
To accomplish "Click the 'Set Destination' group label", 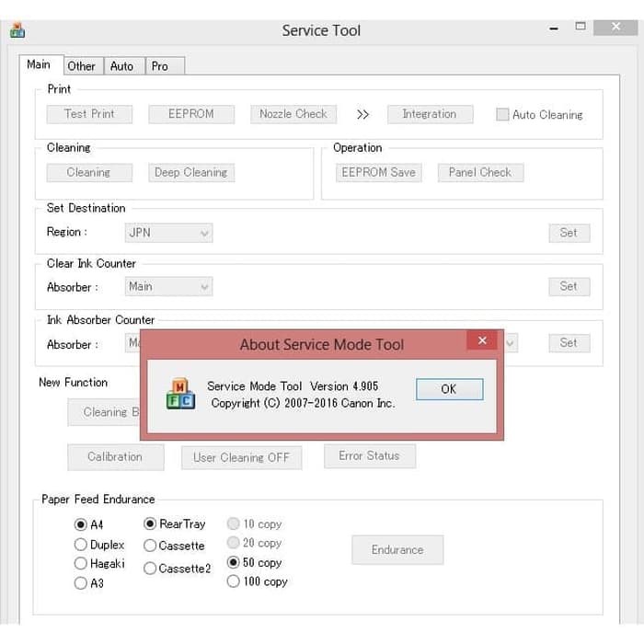I will click(86, 208).
